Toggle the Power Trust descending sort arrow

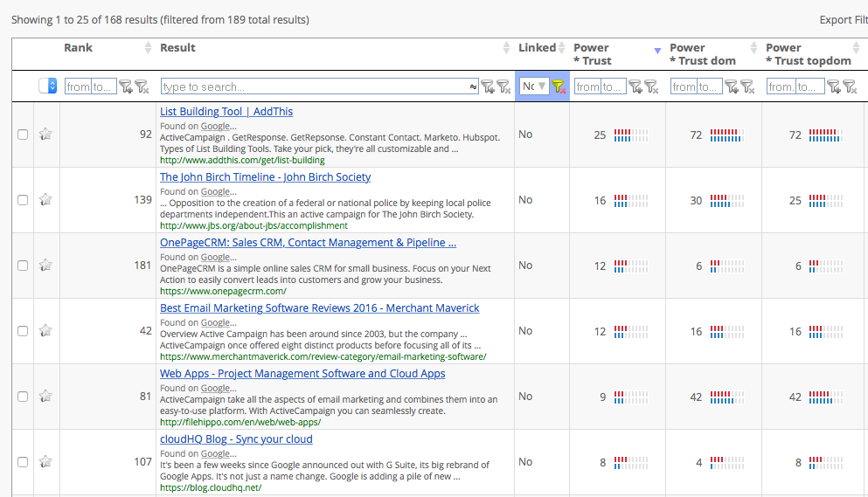[x=657, y=51]
